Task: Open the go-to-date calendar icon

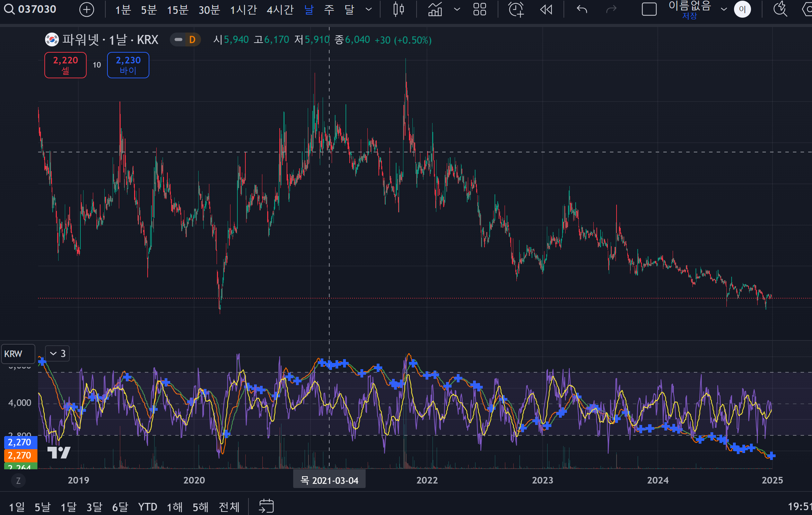Action: (266, 506)
